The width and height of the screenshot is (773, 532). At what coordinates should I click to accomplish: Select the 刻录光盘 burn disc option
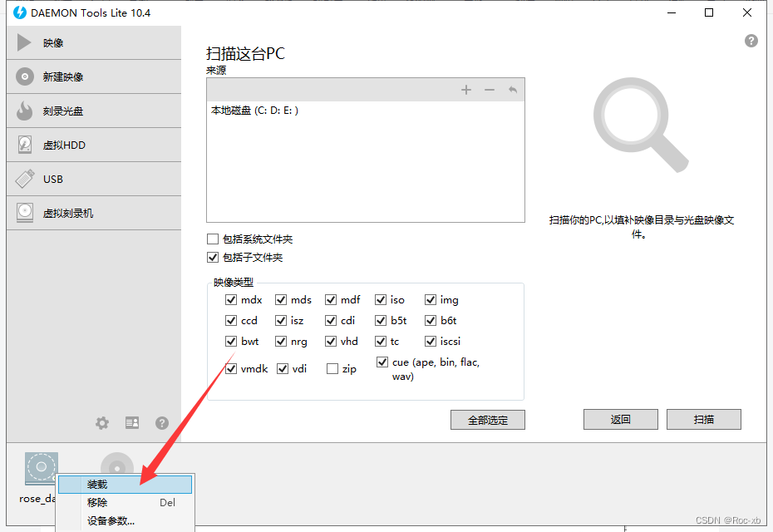[x=94, y=111]
